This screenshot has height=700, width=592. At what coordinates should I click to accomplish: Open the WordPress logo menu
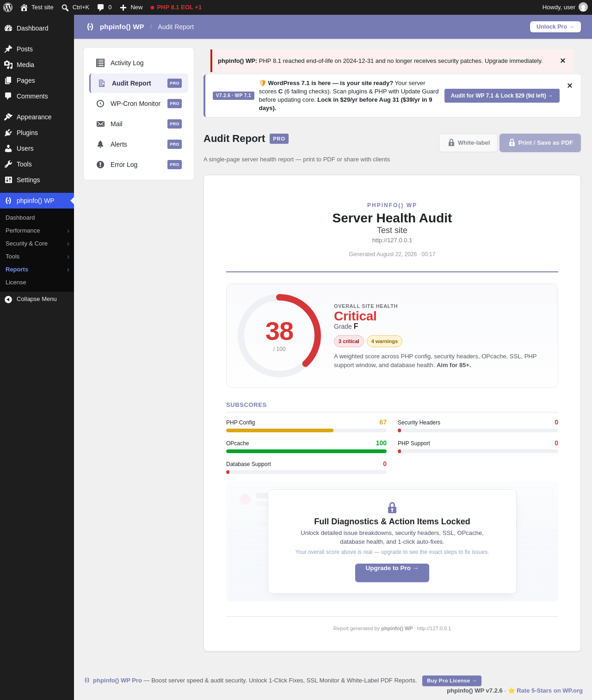coord(8,7)
